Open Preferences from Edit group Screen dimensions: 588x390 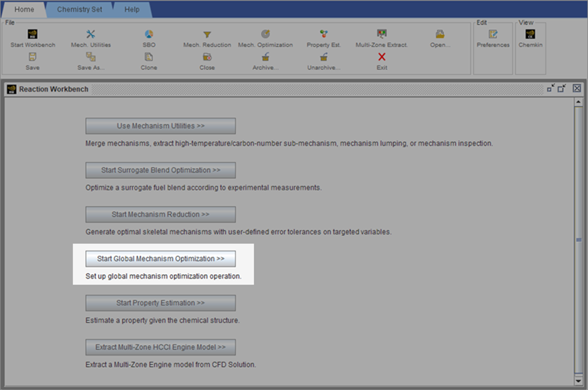[493, 34]
